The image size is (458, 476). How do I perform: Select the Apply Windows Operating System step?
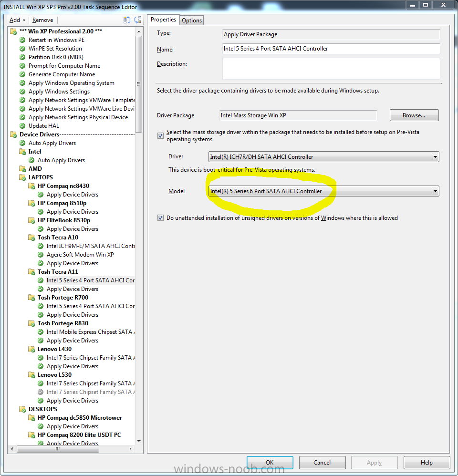[x=72, y=83]
